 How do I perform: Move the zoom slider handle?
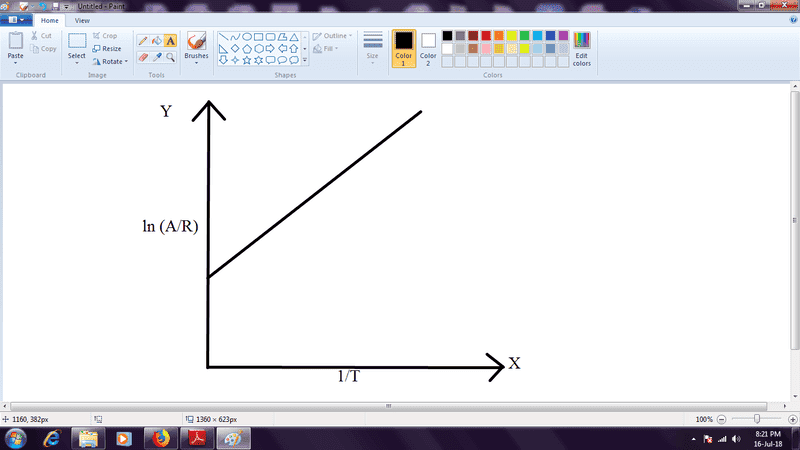(757, 419)
